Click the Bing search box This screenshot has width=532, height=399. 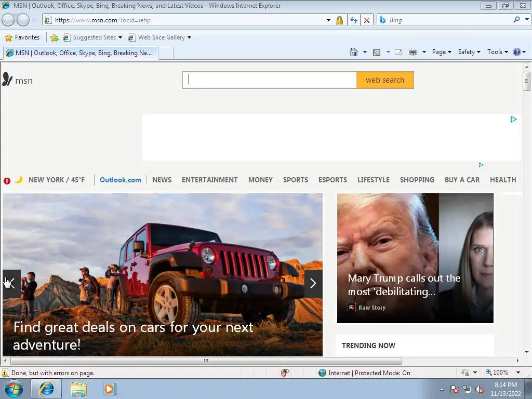pos(448,20)
